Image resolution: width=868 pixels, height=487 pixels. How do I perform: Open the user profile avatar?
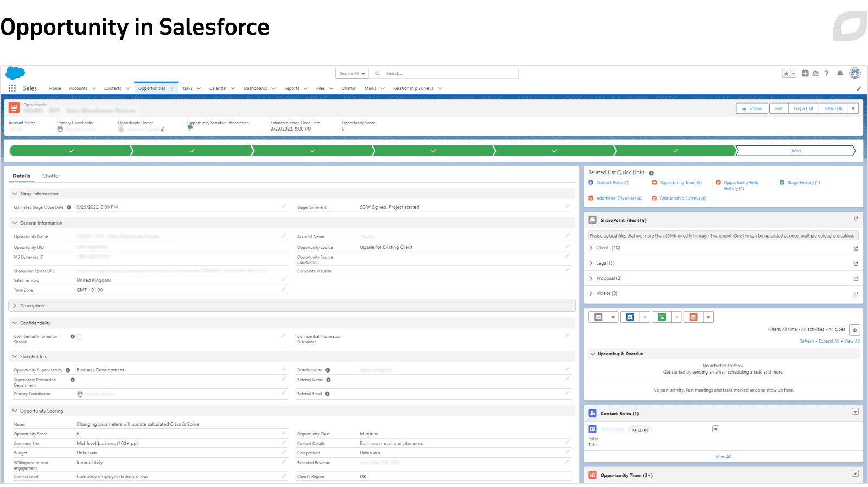click(855, 73)
